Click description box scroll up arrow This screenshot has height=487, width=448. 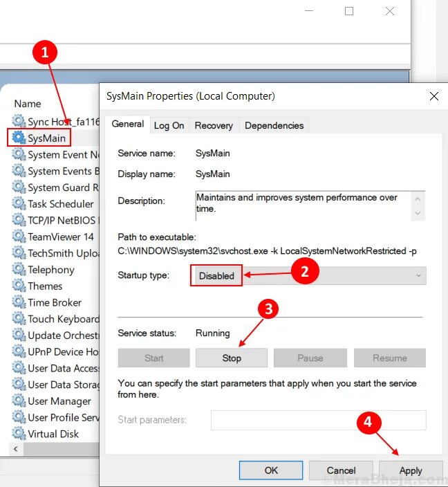[418, 199]
